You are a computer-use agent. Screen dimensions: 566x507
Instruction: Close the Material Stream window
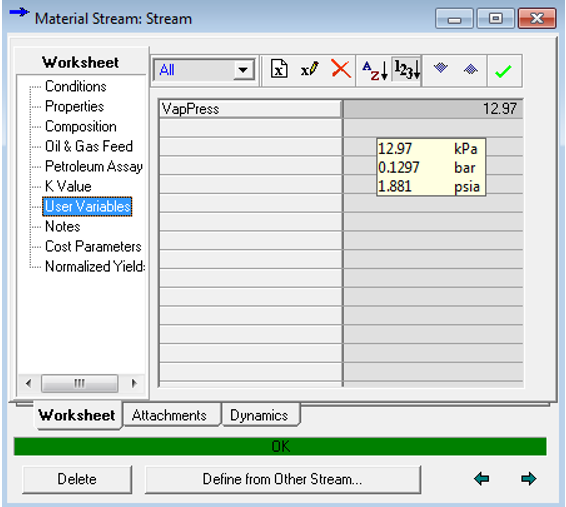pos(537,19)
